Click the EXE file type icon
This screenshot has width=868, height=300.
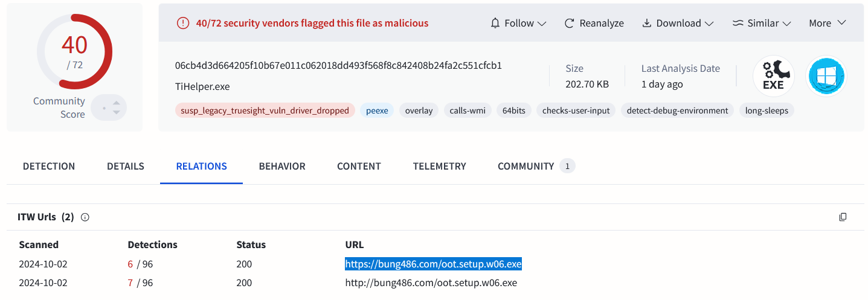[x=773, y=76]
